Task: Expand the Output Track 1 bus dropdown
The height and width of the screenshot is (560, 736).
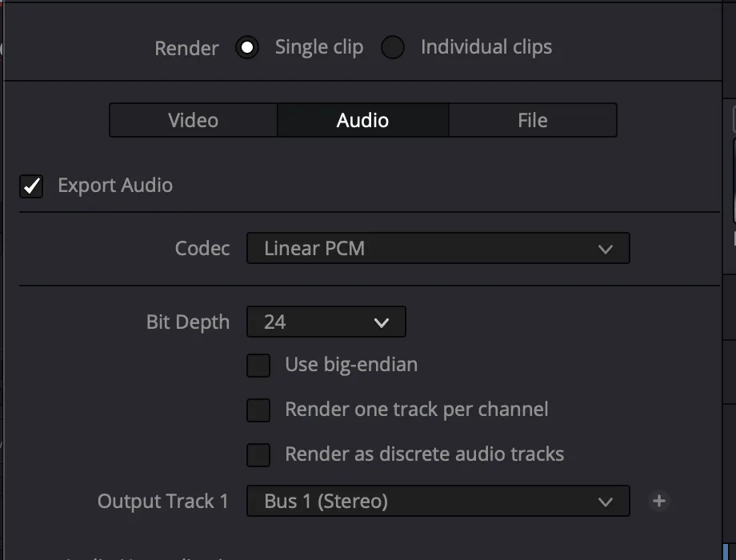Action: click(437, 502)
